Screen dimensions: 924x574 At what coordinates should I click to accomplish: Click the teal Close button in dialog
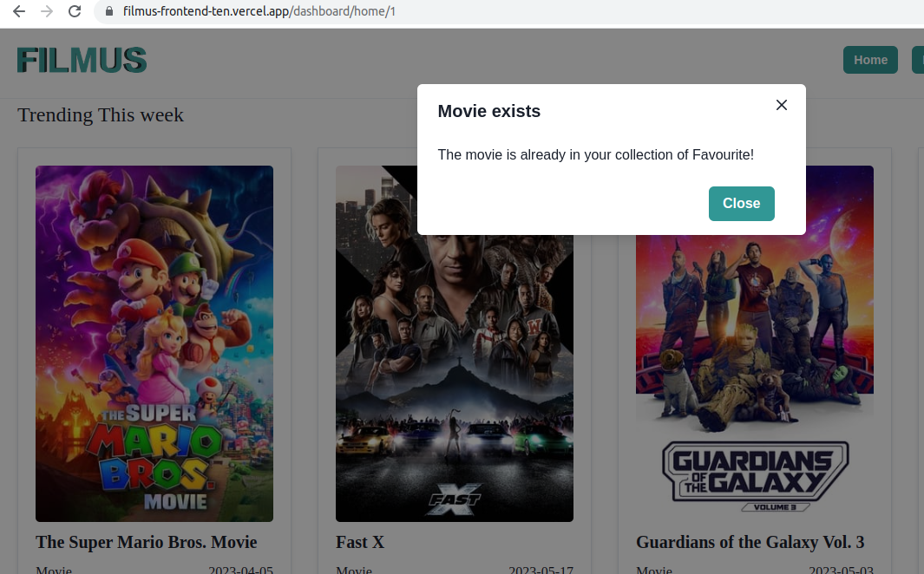click(x=741, y=204)
